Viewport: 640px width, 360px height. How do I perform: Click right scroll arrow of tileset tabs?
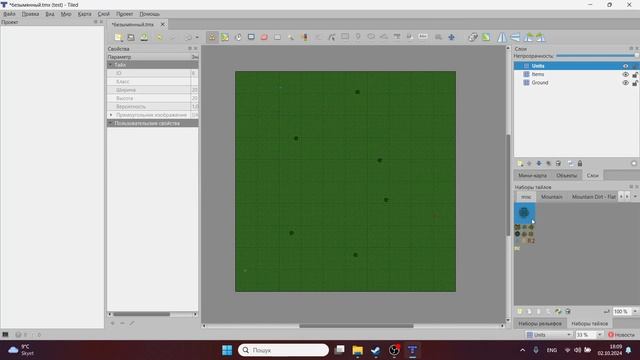tap(627, 197)
